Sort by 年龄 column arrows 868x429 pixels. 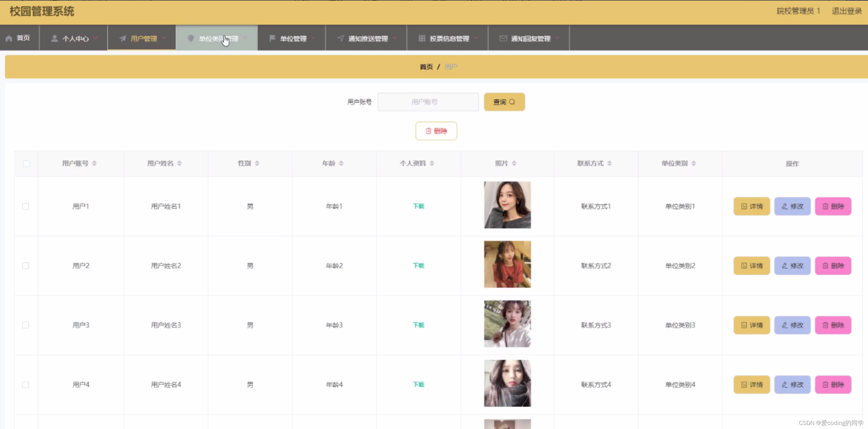(x=341, y=164)
